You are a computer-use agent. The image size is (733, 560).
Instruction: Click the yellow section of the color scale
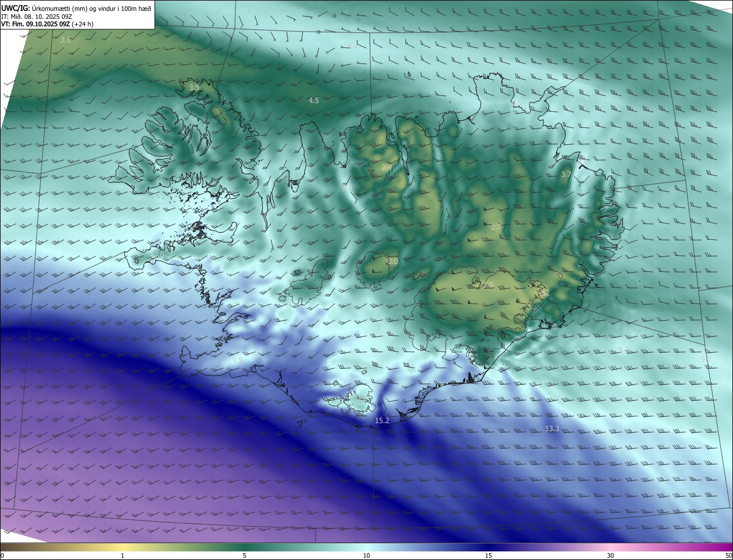[x=123, y=547]
